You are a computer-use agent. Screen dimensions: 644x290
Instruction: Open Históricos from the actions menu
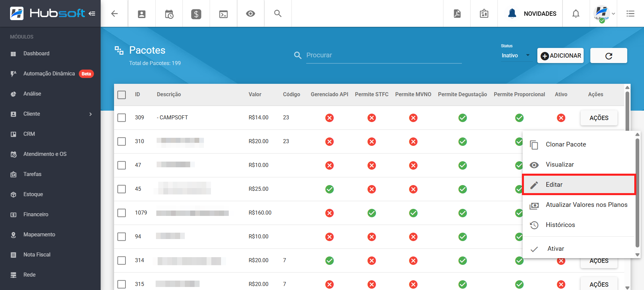(579, 225)
